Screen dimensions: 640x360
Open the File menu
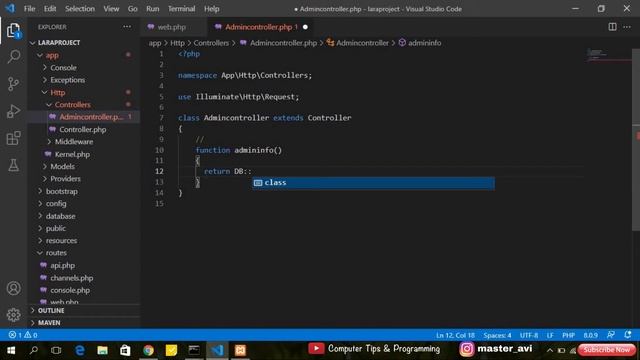pos(29,9)
